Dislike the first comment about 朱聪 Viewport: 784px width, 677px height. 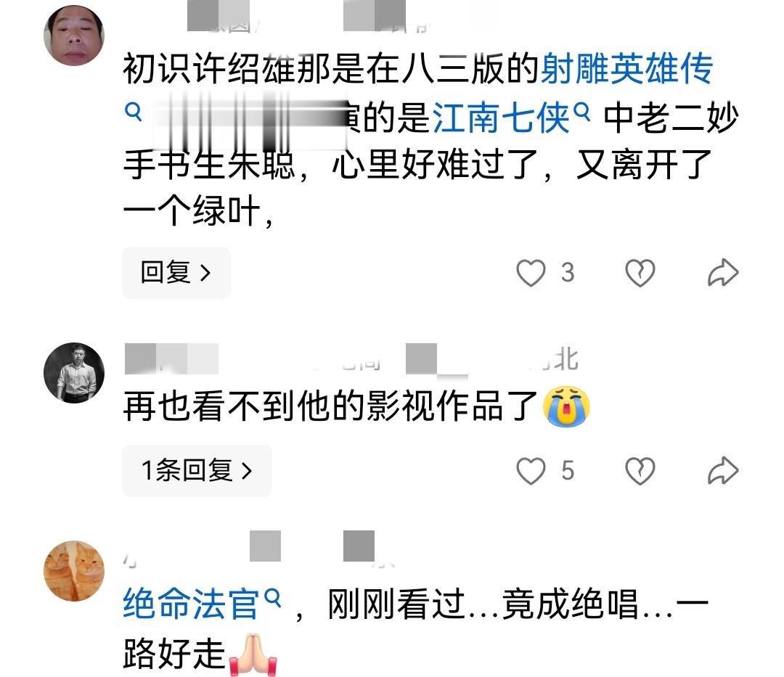[x=640, y=273]
